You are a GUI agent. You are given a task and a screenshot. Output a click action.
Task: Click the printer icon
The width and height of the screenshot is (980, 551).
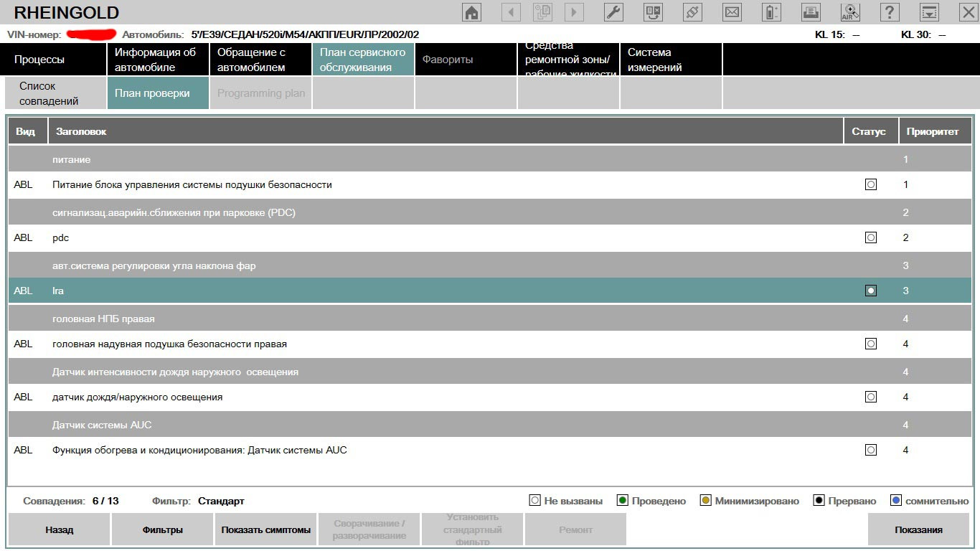811,12
